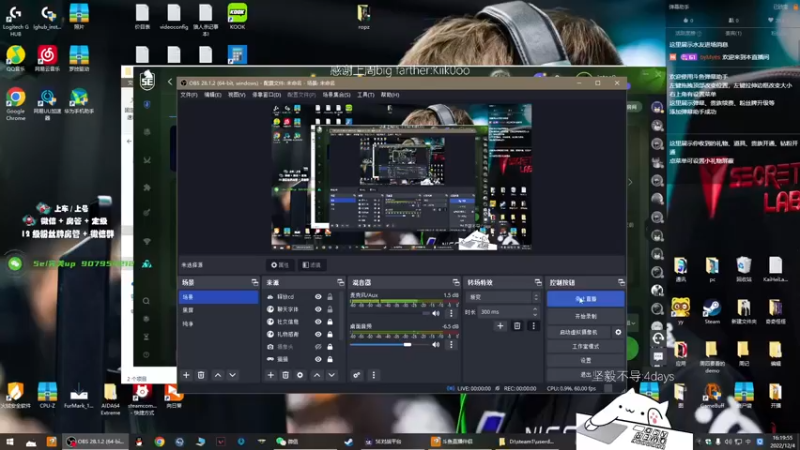
Task: Toggle visibility eye for 礼物答谢 source
Action: (318, 334)
